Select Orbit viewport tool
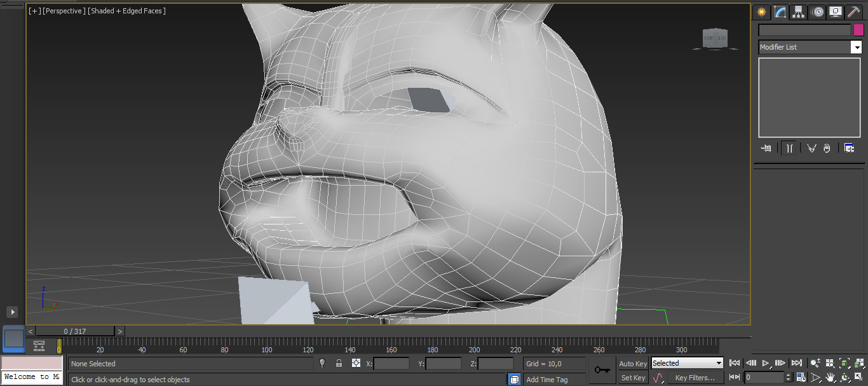The height and width of the screenshot is (386, 868). [844, 378]
